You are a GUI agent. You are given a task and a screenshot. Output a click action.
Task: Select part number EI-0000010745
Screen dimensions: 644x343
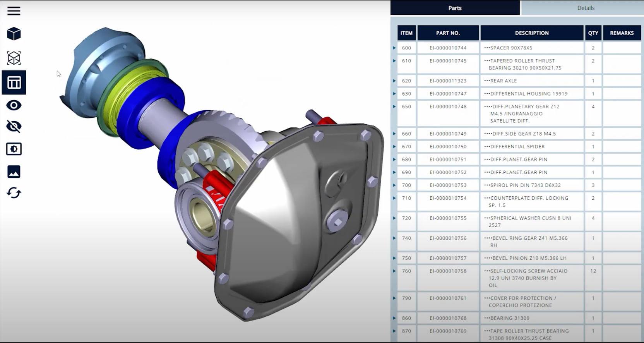tap(448, 61)
